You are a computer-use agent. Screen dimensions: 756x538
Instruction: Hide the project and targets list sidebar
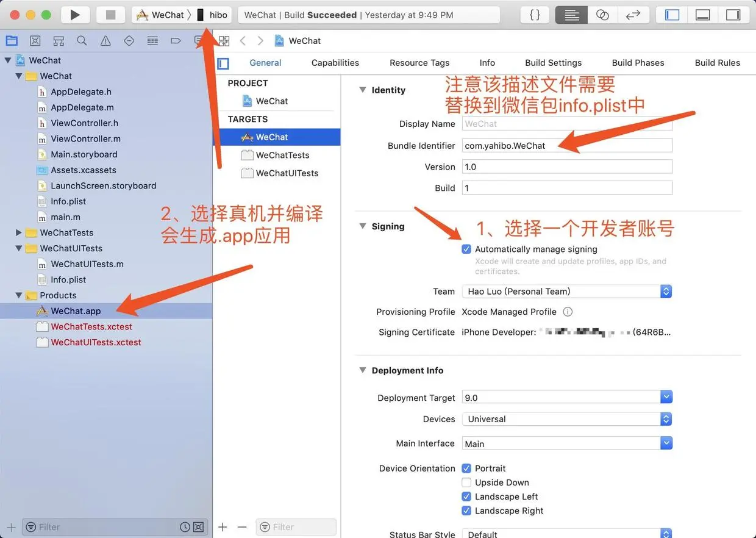(223, 63)
